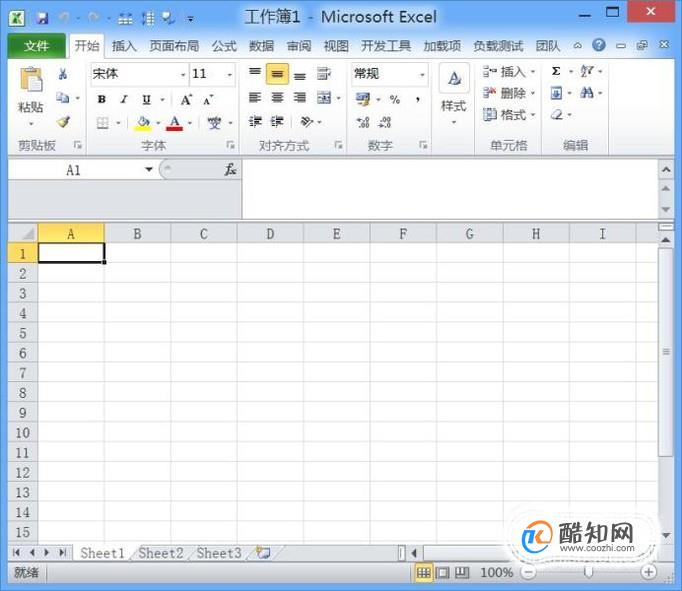The width and height of the screenshot is (682, 591).
Task: Open the 文件 File tab
Action: coord(37,46)
